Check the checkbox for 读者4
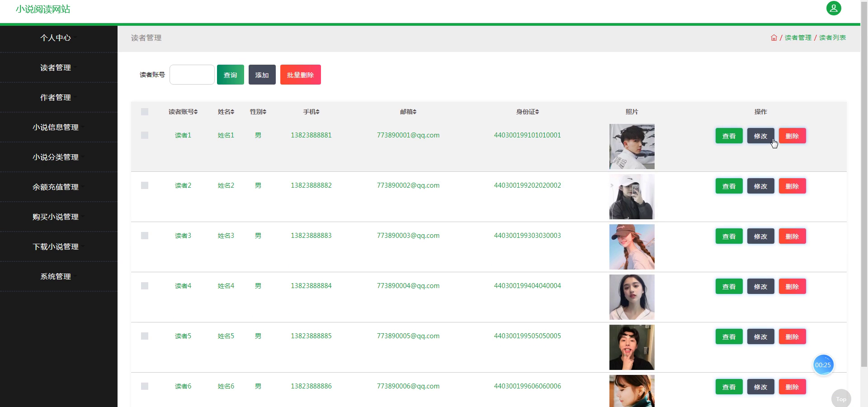The width and height of the screenshot is (868, 407). click(x=145, y=286)
